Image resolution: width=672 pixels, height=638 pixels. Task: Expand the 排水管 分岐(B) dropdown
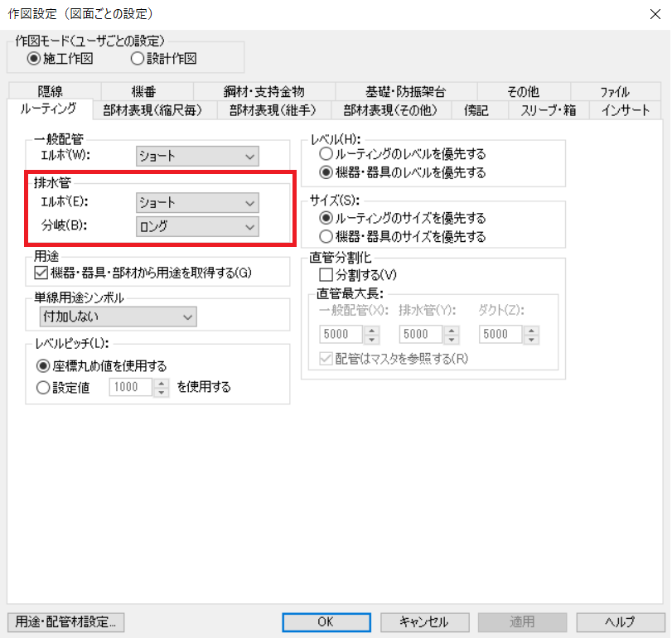pyautogui.click(x=198, y=226)
